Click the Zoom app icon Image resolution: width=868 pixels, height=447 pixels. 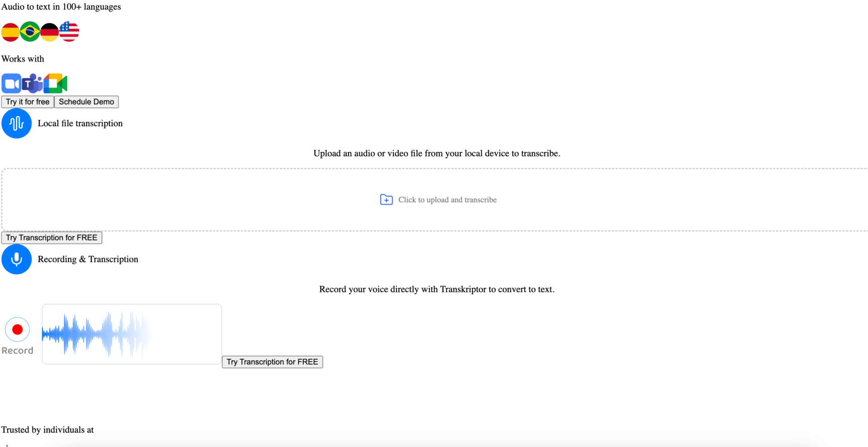pos(11,84)
